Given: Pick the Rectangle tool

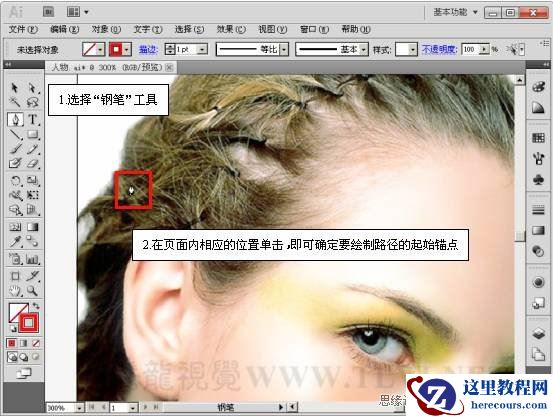Looking at the screenshot, I should [32, 134].
